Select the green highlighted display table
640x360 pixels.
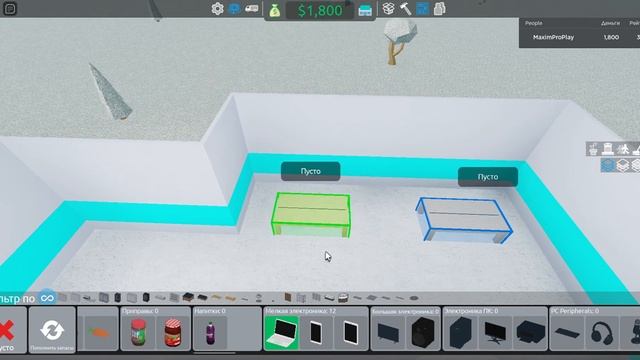point(311,215)
